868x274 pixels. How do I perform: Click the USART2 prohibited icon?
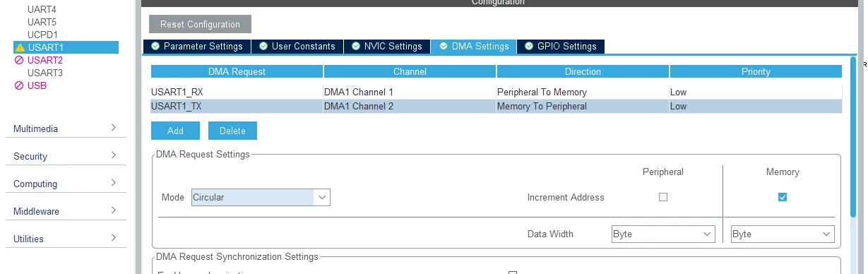coord(20,60)
